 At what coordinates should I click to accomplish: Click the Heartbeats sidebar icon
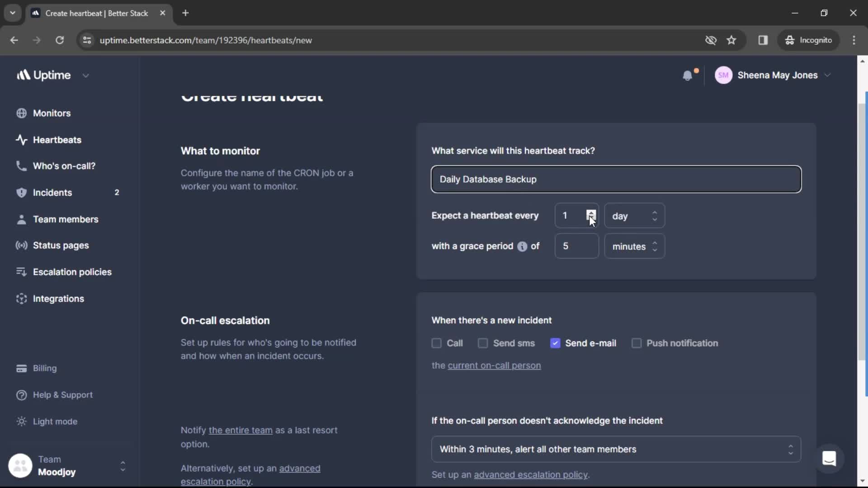pyautogui.click(x=21, y=139)
